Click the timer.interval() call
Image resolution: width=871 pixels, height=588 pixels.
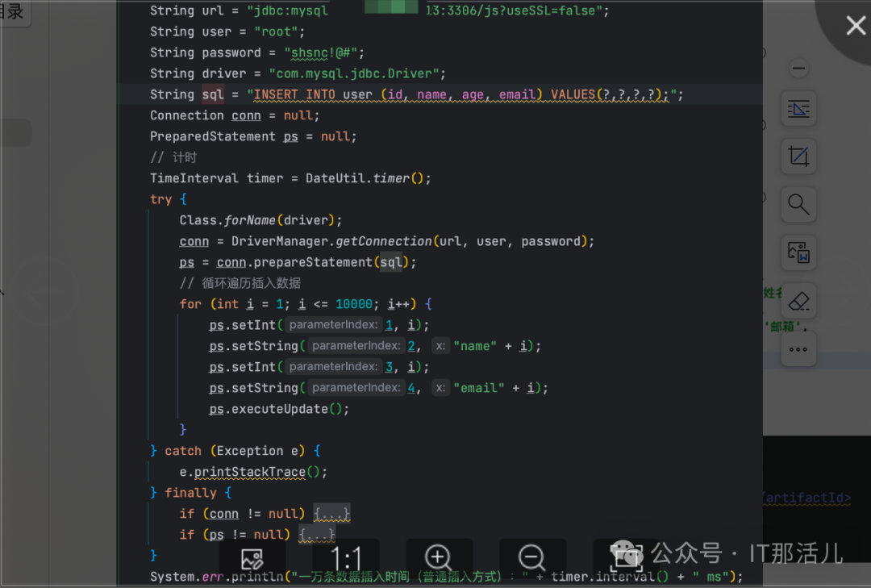pyautogui.click(x=610, y=577)
